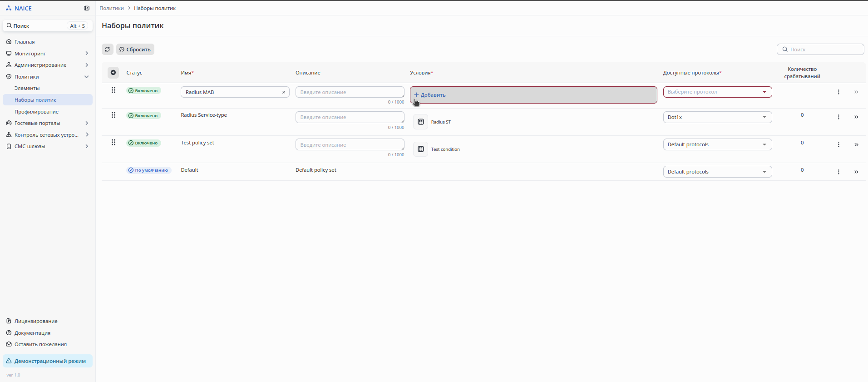Click the Сбросить button
The height and width of the screenshot is (382, 868).
point(135,50)
